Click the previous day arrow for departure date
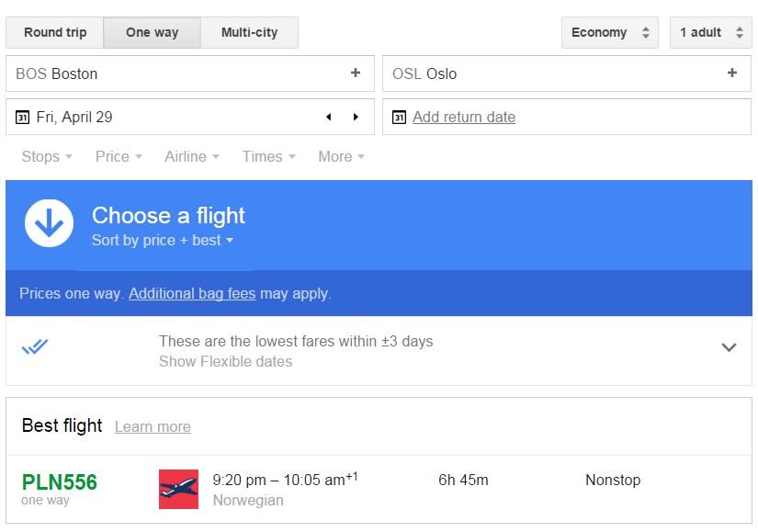Viewport: 758px width, 532px height. click(329, 117)
